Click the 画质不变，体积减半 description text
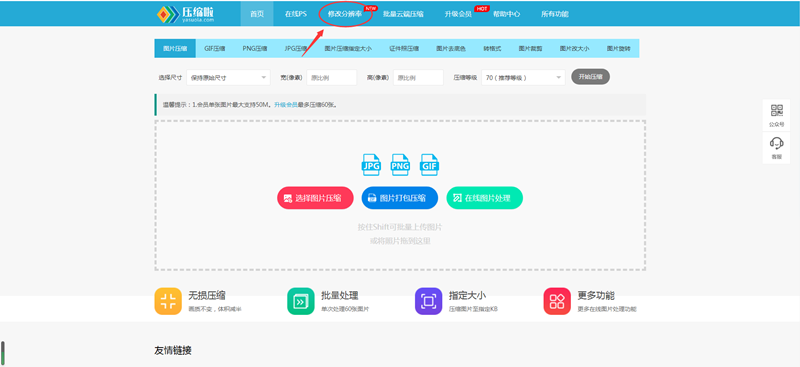The height and width of the screenshot is (367, 800). pos(215,309)
